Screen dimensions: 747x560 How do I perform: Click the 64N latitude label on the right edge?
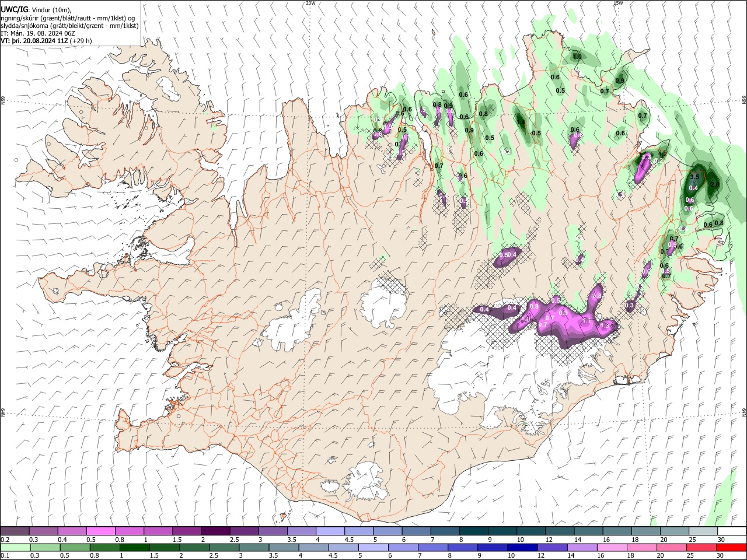[x=744, y=411]
